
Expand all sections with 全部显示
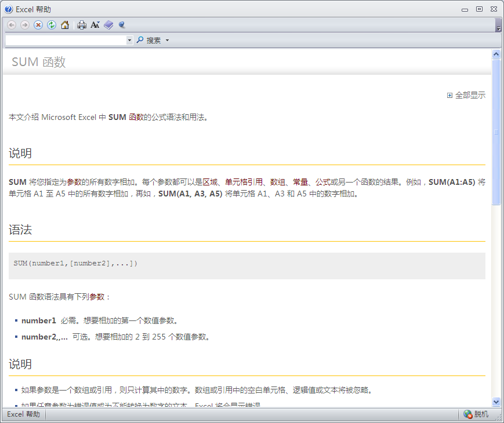click(466, 95)
